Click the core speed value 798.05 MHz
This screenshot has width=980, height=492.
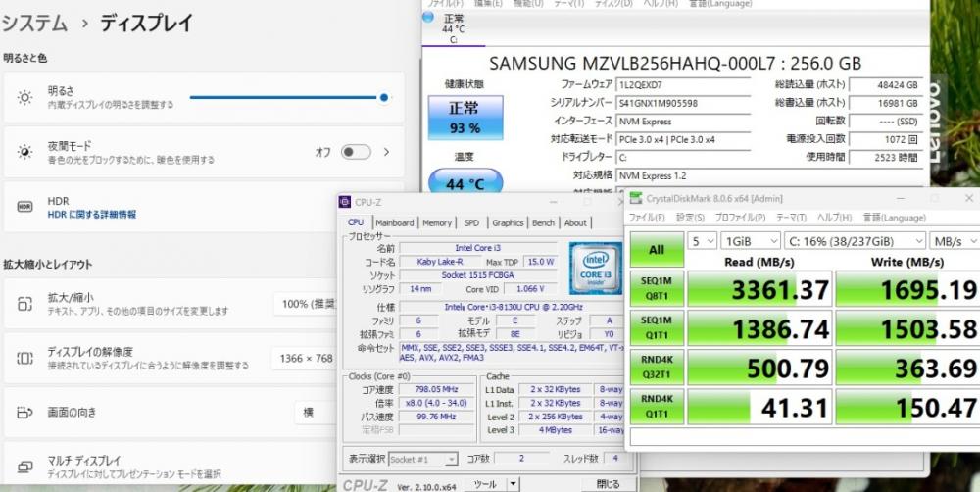437,390
